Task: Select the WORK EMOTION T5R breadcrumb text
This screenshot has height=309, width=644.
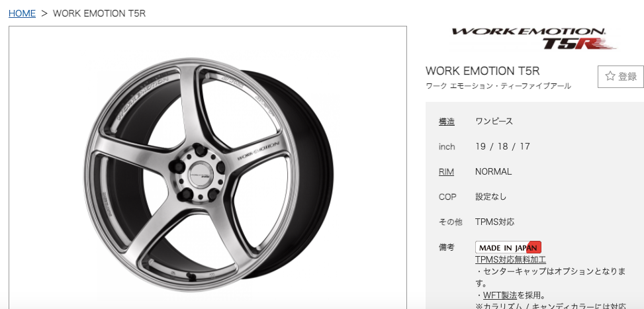Action: coord(99,13)
